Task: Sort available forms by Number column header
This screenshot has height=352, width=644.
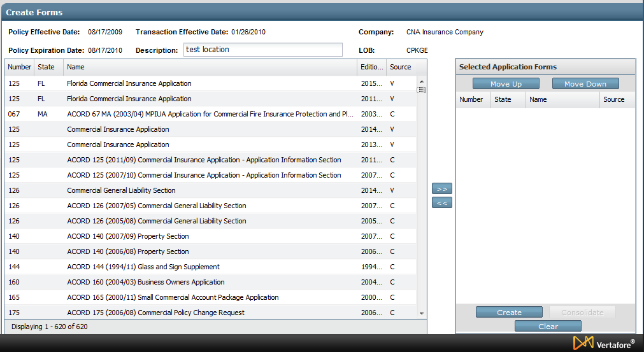Action: 19,67
